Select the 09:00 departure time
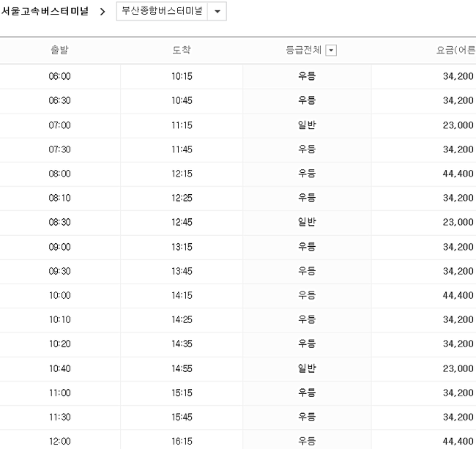This screenshot has height=449, width=476. [59, 247]
